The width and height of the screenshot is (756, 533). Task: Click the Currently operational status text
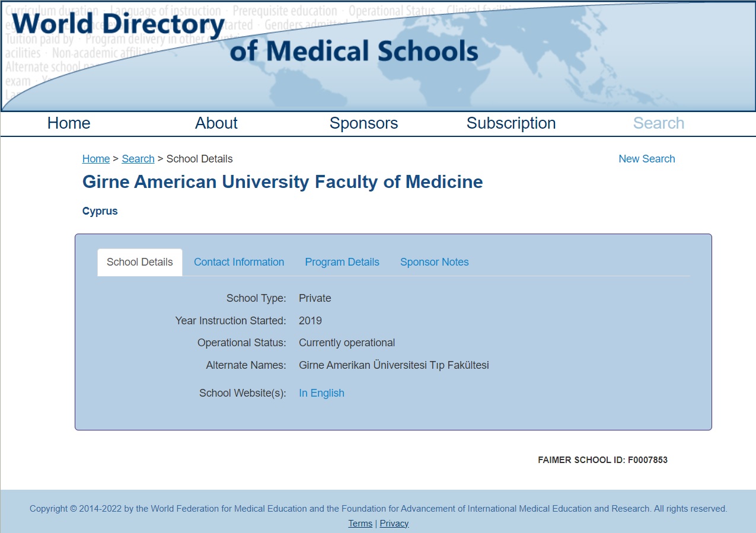pos(347,343)
